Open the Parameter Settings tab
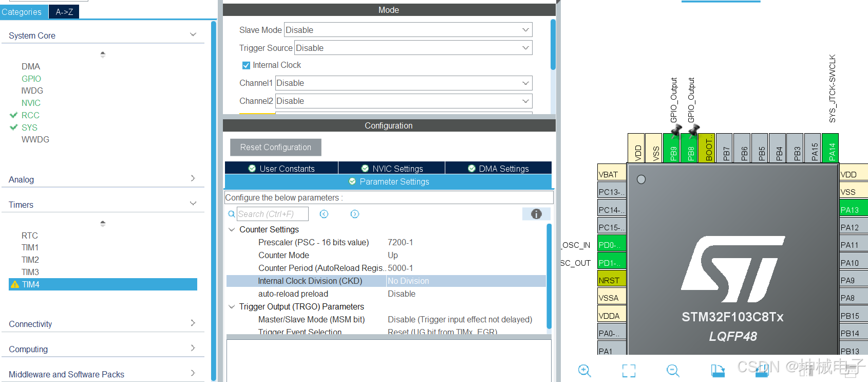The height and width of the screenshot is (382, 868). coord(388,181)
